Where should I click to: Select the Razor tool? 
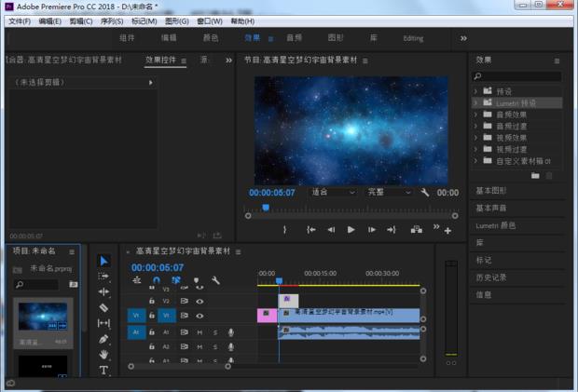(103, 307)
